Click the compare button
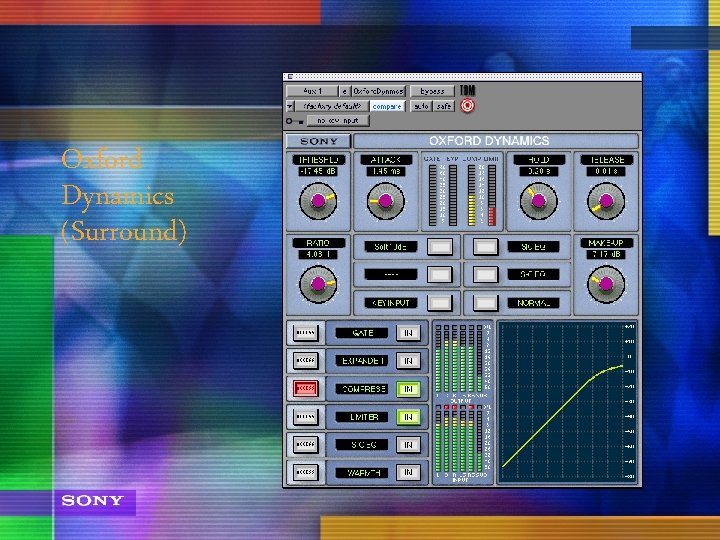Viewport: 720px width, 540px height. click(x=387, y=107)
